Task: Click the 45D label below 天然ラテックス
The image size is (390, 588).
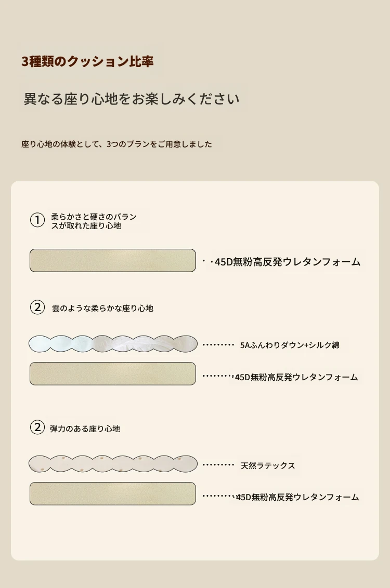Action: pyautogui.click(x=297, y=497)
